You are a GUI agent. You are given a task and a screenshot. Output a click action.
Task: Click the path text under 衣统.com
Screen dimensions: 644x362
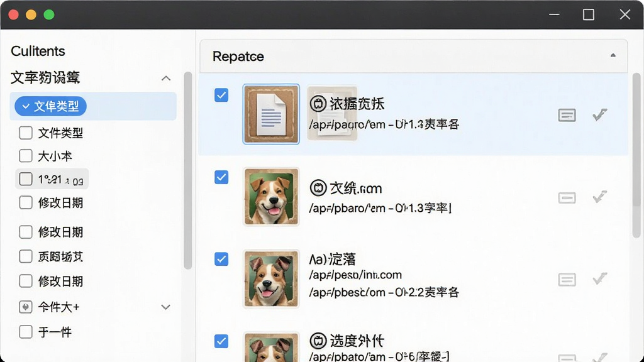380,208
